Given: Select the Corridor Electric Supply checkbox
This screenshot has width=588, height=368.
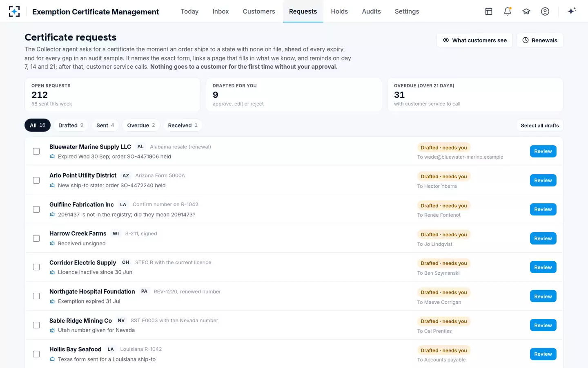Looking at the screenshot, I should (x=36, y=267).
